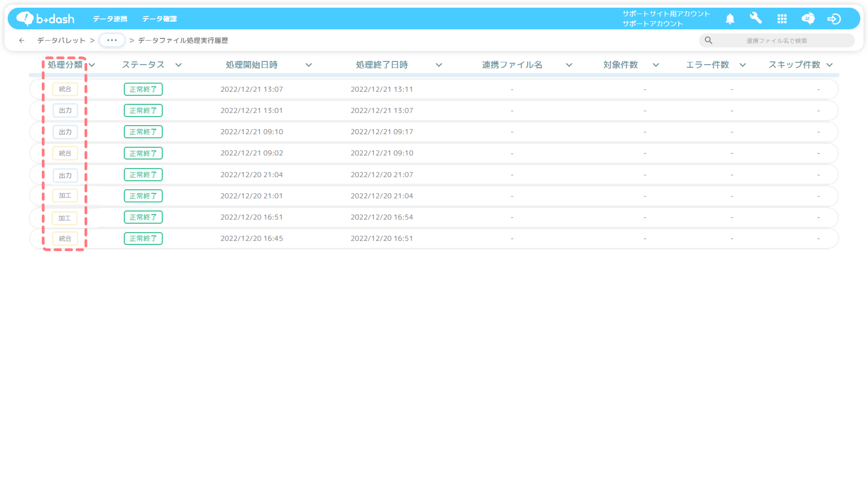Open the 連携ファイル名 column dropdown
Screen dimensions: 868x488
pyautogui.click(x=569, y=65)
